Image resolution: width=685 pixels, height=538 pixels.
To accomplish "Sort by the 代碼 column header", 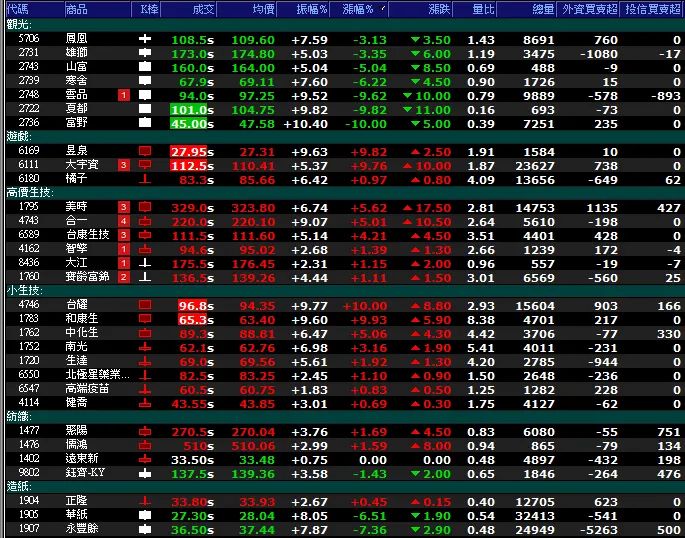I will [34, 9].
